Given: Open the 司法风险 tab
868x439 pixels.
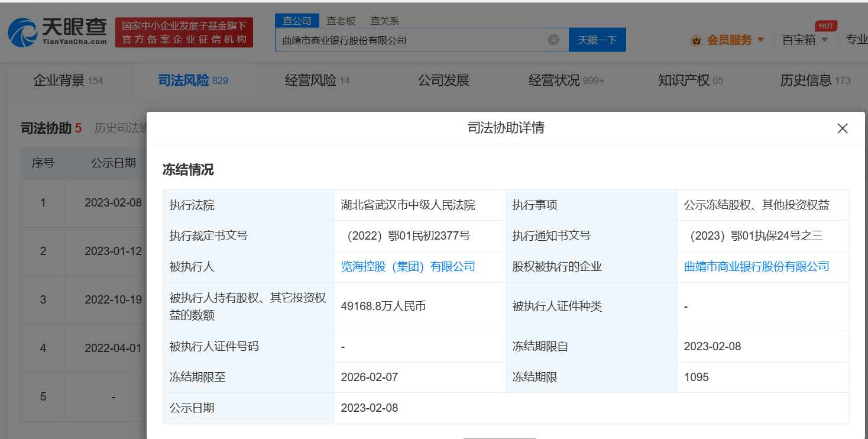Looking at the screenshot, I should point(193,80).
